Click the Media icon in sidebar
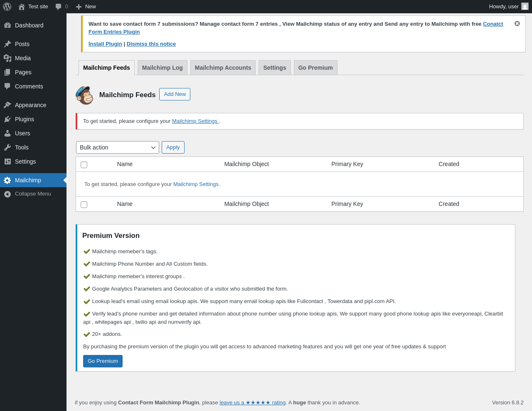The width and height of the screenshot is (532, 411). point(7,58)
